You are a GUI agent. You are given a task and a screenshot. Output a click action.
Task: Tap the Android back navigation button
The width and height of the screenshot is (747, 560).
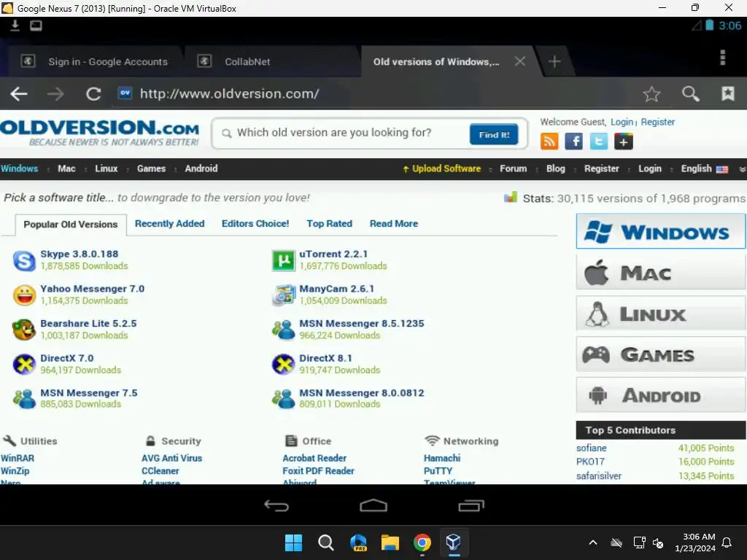(276, 505)
